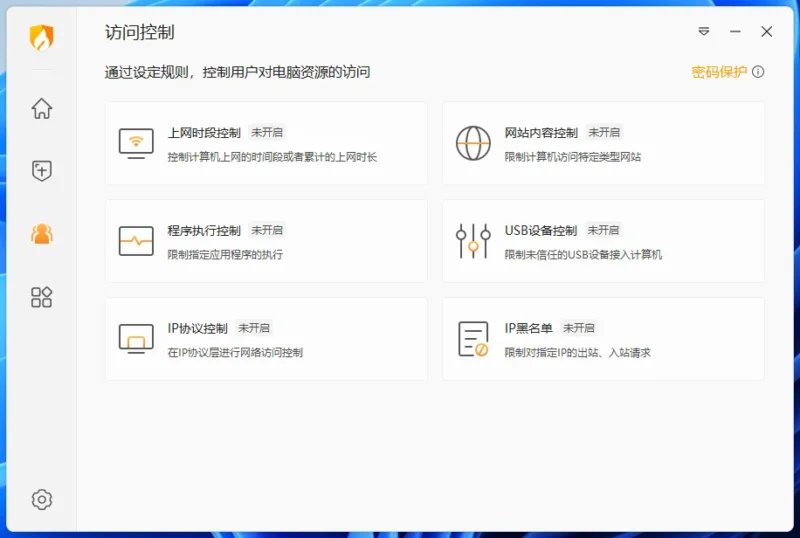
Task: Click the sliders icon for USB设备控制
Action: [473, 241]
